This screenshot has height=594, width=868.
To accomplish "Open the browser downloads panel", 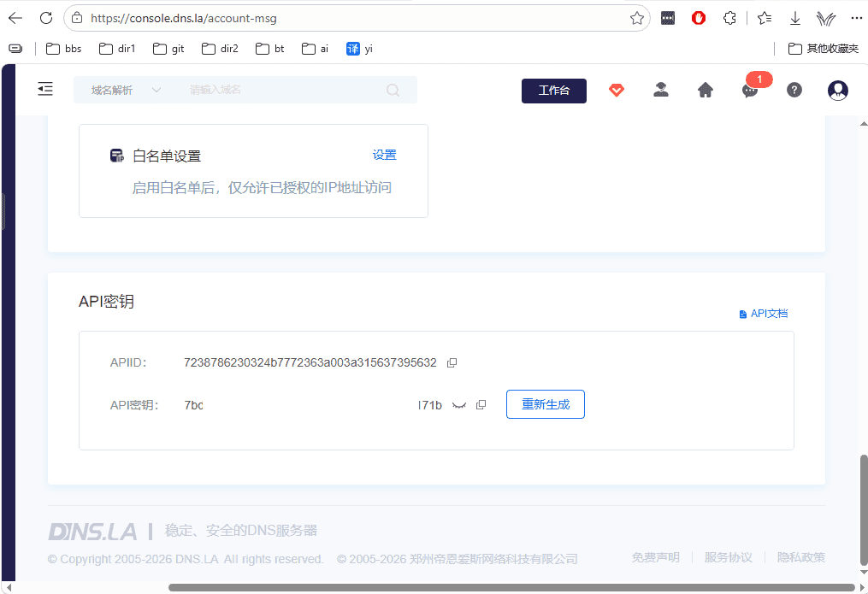I will (x=795, y=18).
